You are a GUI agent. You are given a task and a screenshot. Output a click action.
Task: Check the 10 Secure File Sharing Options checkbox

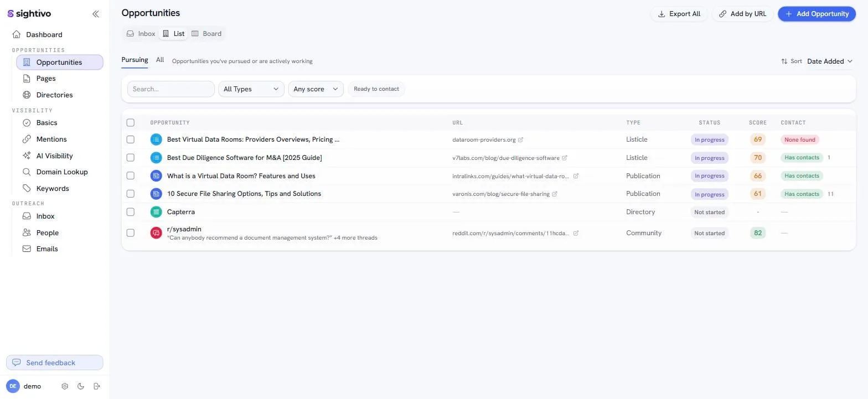click(131, 194)
